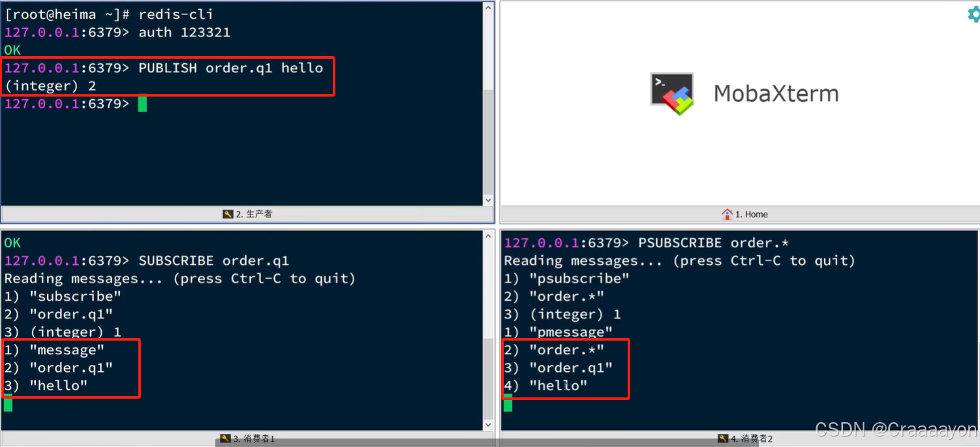The height and width of the screenshot is (447, 980).
Task: Click the MobaXterm title text
Action: (x=776, y=93)
